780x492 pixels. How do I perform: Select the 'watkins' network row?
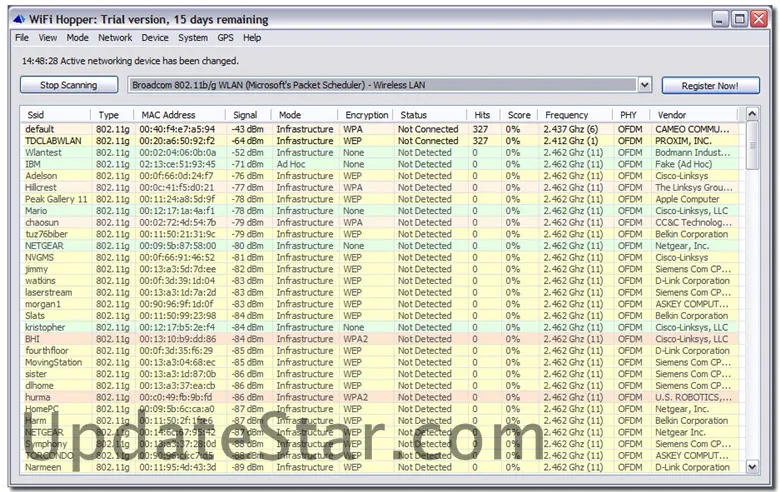[x=383, y=281]
